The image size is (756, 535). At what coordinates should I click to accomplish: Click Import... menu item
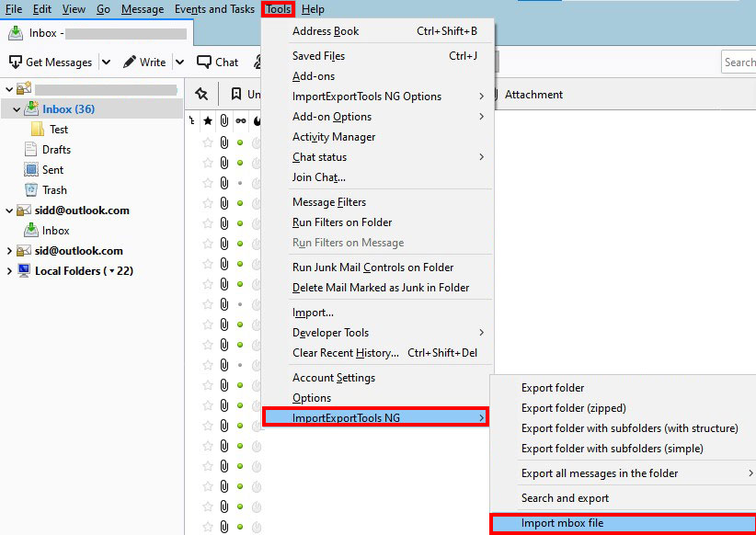377,313
